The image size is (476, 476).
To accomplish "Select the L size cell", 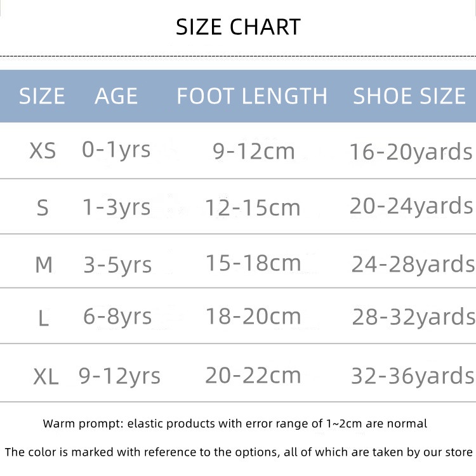I will [43, 317].
